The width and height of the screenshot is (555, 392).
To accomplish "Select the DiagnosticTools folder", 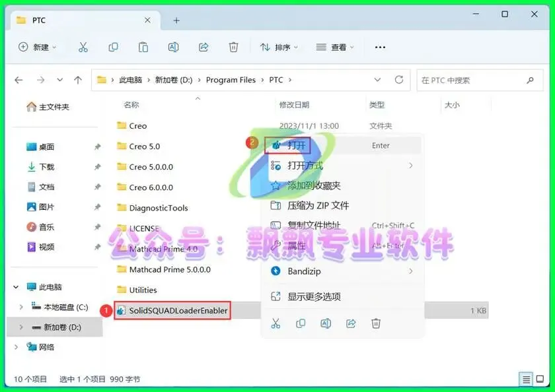I will [x=153, y=208].
